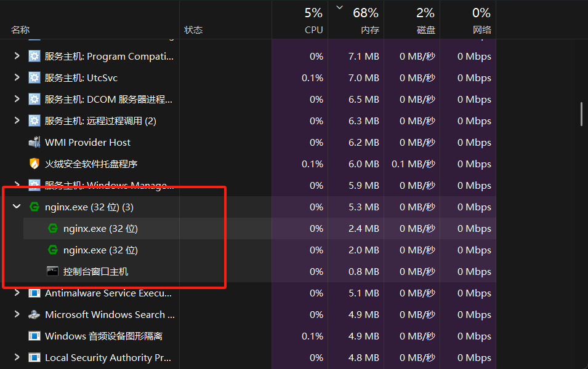588x369 pixels.
Task: Click the 0 Mbps value for WMI Provider Host
Action: coord(474,142)
